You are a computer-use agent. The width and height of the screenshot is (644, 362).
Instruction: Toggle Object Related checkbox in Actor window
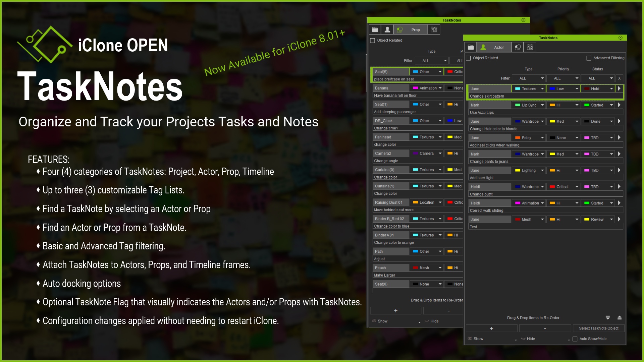point(469,58)
